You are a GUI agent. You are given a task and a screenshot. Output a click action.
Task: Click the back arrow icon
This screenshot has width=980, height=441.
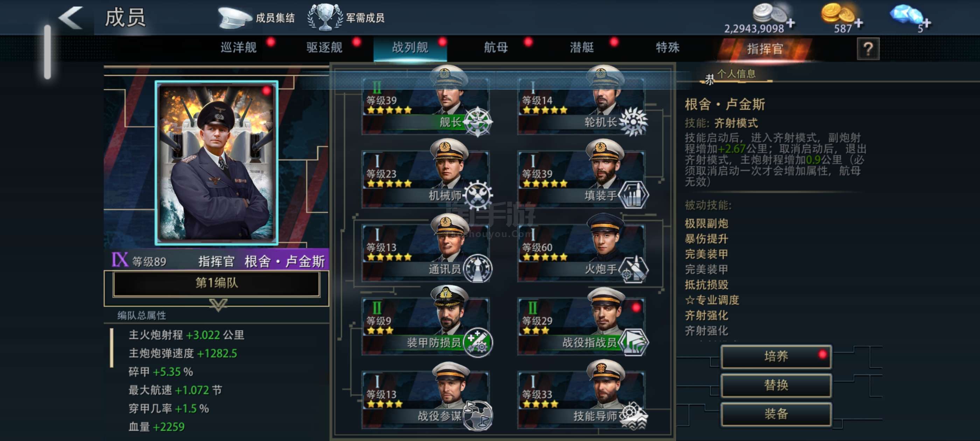click(71, 18)
